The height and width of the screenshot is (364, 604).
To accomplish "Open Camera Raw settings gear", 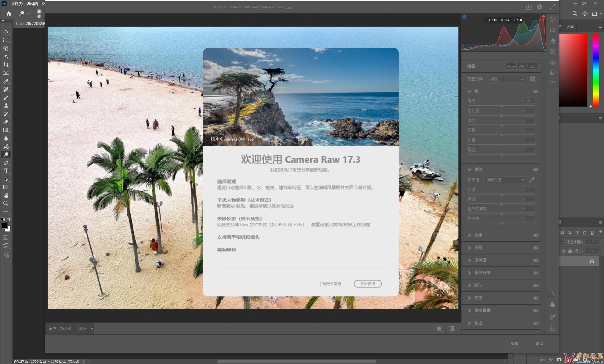I will pyautogui.click(x=539, y=7).
